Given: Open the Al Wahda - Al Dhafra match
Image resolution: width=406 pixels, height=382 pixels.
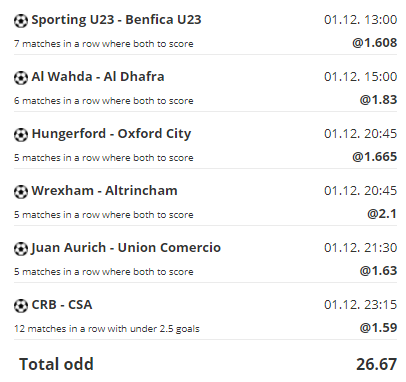Looking at the screenshot, I should point(98,77).
